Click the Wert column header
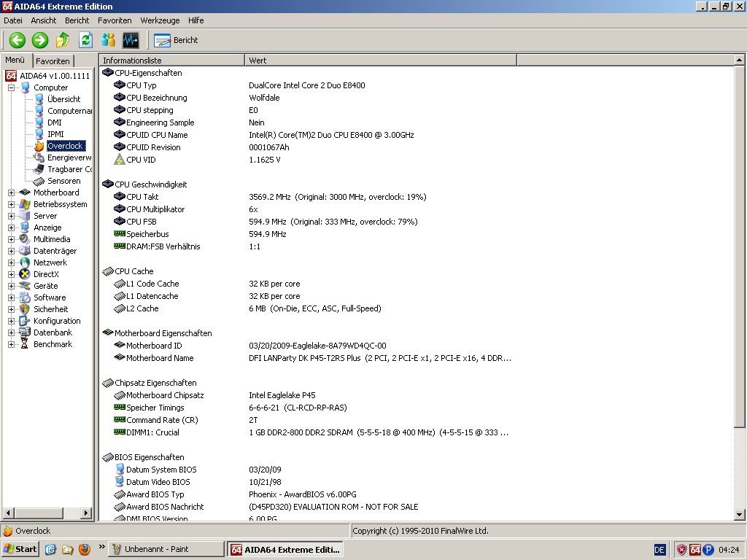The width and height of the screenshot is (747, 560). click(x=381, y=61)
